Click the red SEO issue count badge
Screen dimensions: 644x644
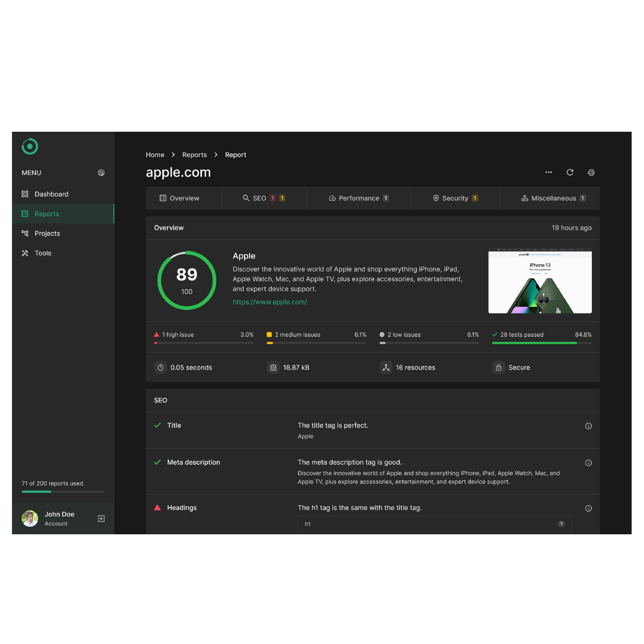(273, 198)
